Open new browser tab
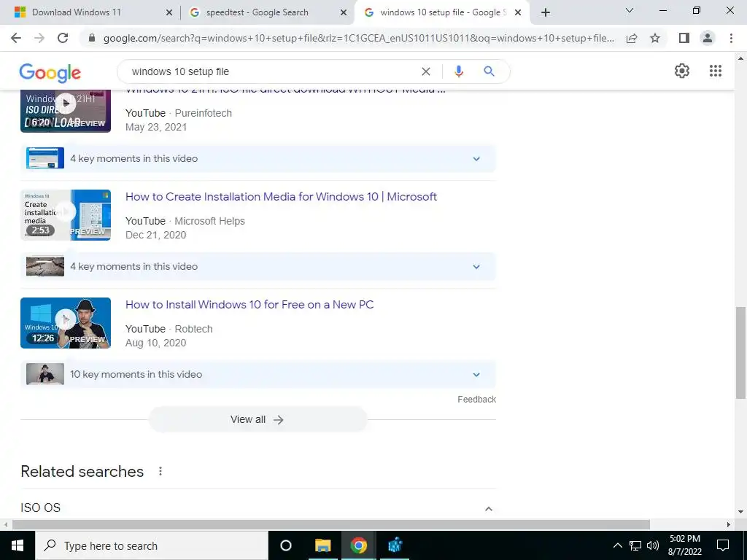Viewport: 747px width, 560px height. tap(546, 12)
